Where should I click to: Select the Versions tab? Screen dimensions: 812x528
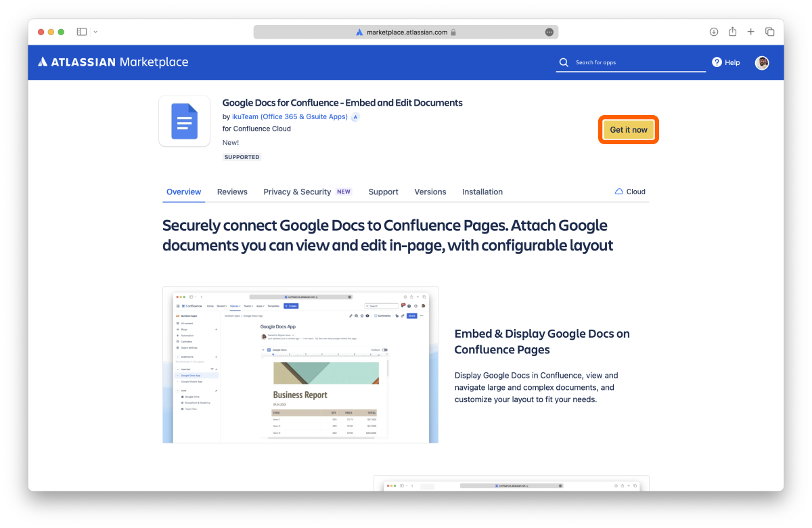pyautogui.click(x=430, y=192)
